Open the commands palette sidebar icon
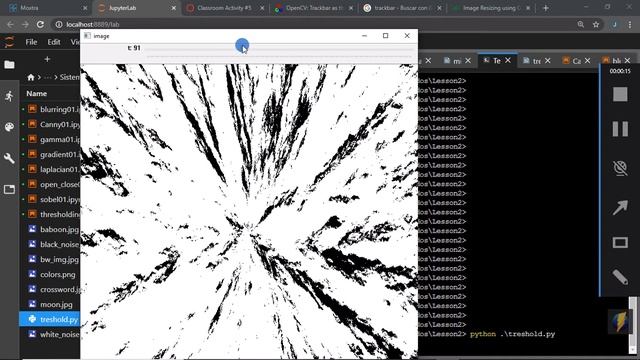 9,127
